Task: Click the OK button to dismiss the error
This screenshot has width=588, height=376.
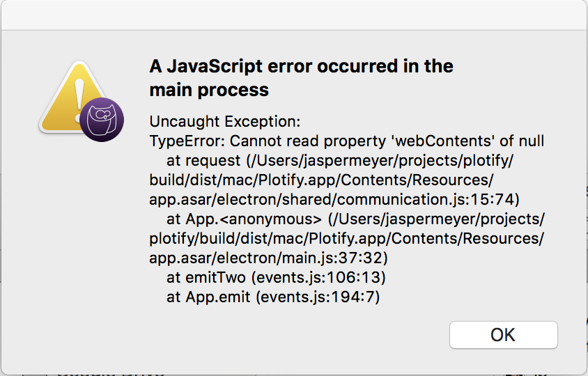Action: pyautogui.click(x=503, y=335)
